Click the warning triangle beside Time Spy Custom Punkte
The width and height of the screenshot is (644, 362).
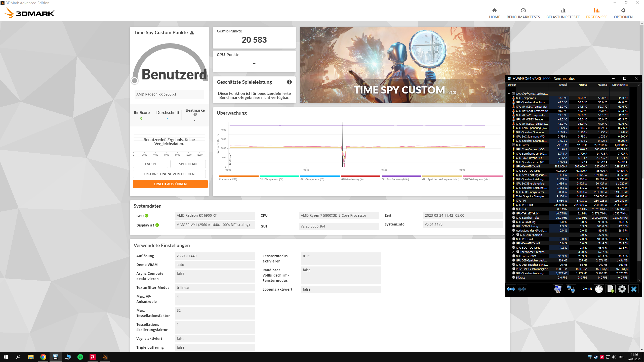pos(192,33)
